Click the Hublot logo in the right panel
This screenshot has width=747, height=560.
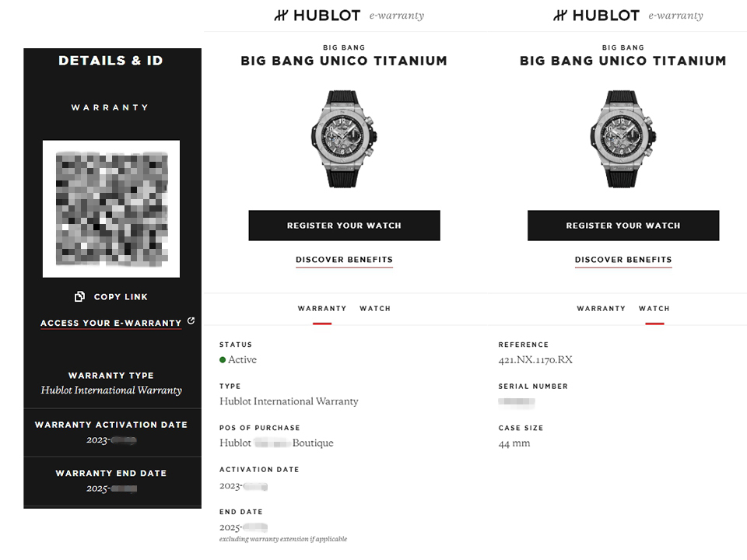(595, 16)
